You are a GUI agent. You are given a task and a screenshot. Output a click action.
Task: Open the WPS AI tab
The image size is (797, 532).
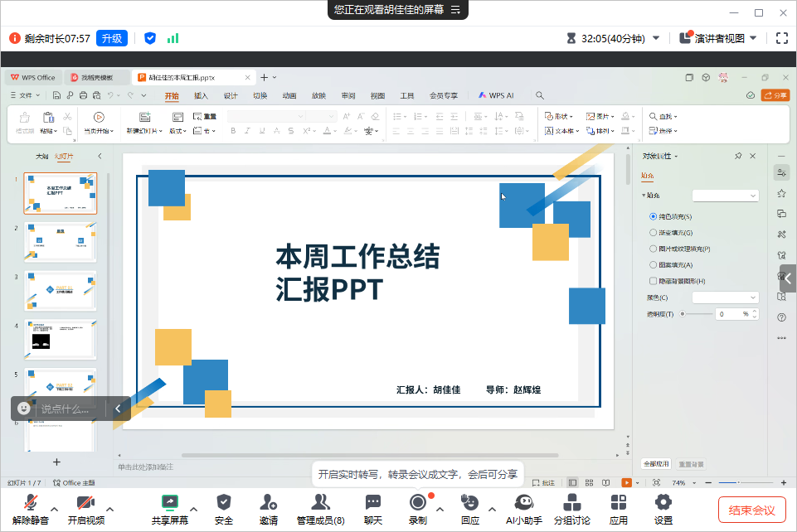click(496, 95)
